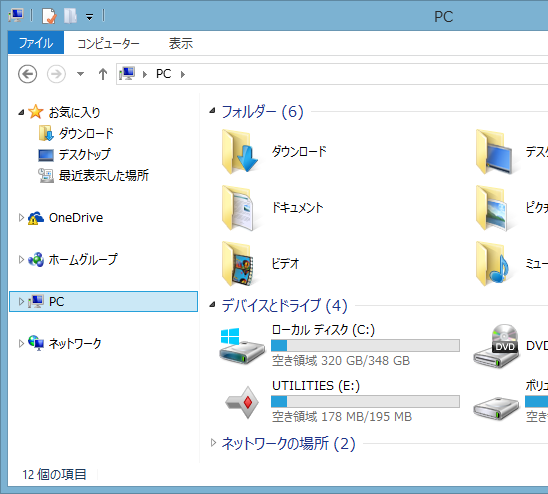Click the ローカル ディスク (C:) label
This screenshot has height=494, width=548.
[x=323, y=330]
